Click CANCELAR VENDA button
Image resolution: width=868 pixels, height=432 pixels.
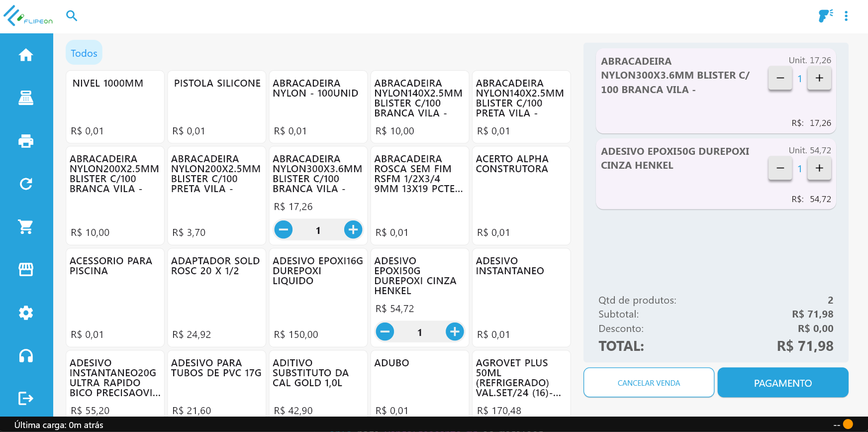point(649,383)
